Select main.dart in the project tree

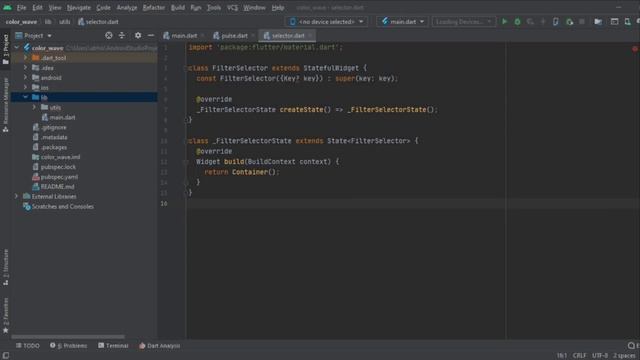(x=62, y=117)
